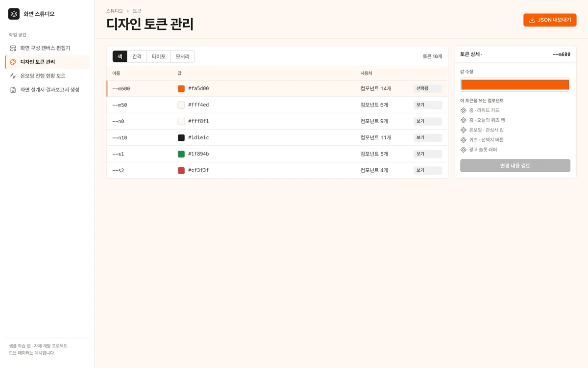The width and height of the screenshot is (588, 368).
Task: Click the #fa5d00 orange swatch
Action: (x=181, y=89)
